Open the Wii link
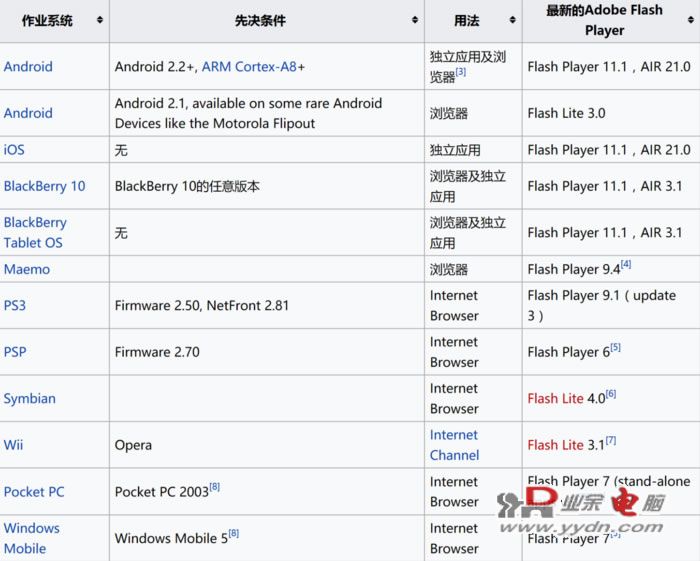The height and width of the screenshot is (561, 700). (13, 445)
